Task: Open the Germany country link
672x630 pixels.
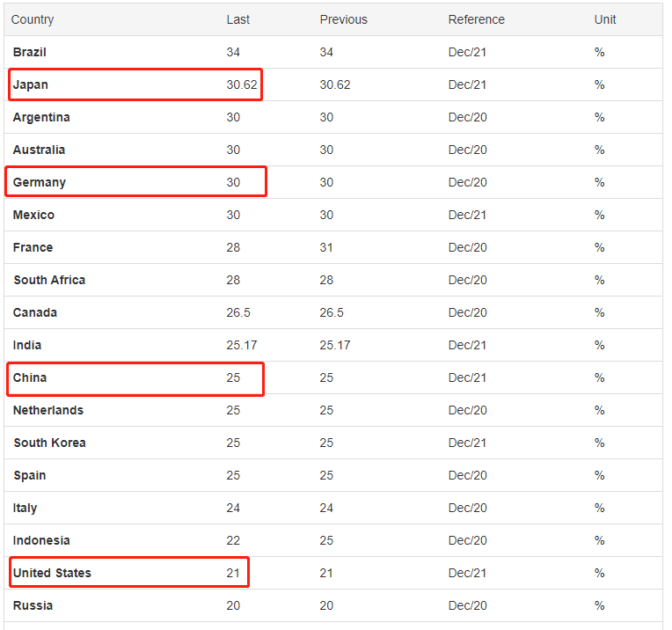Action: [x=40, y=183]
